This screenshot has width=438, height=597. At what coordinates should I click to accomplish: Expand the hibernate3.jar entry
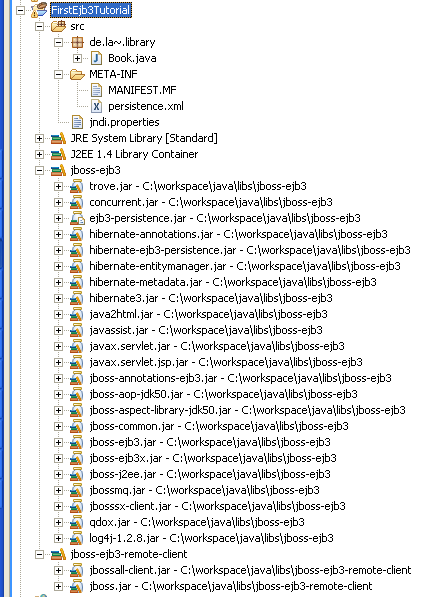click(58, 298)
